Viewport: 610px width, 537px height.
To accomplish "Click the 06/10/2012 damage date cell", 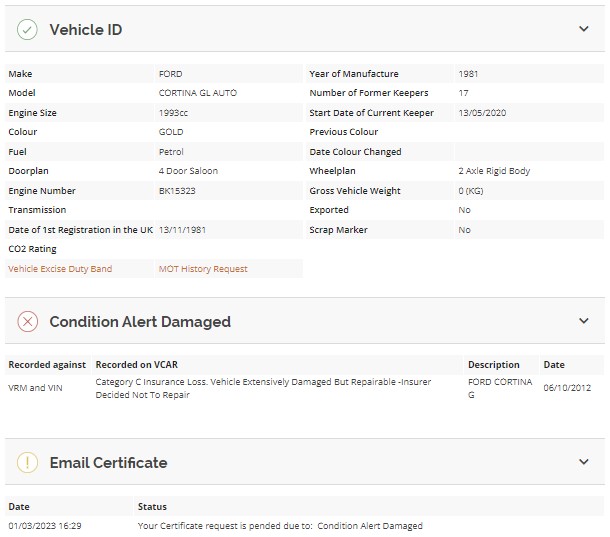I will (x=567, y=388).
